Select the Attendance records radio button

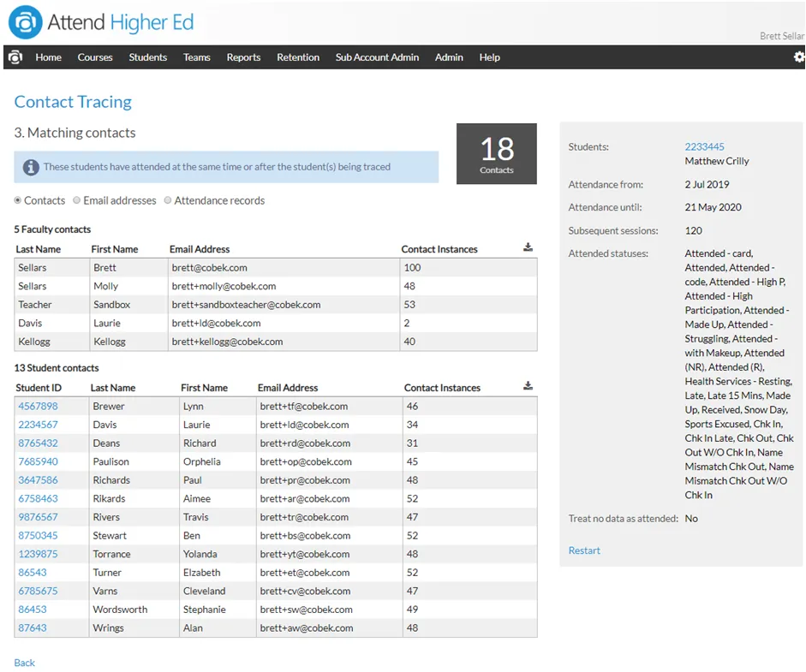pos(168,200)
